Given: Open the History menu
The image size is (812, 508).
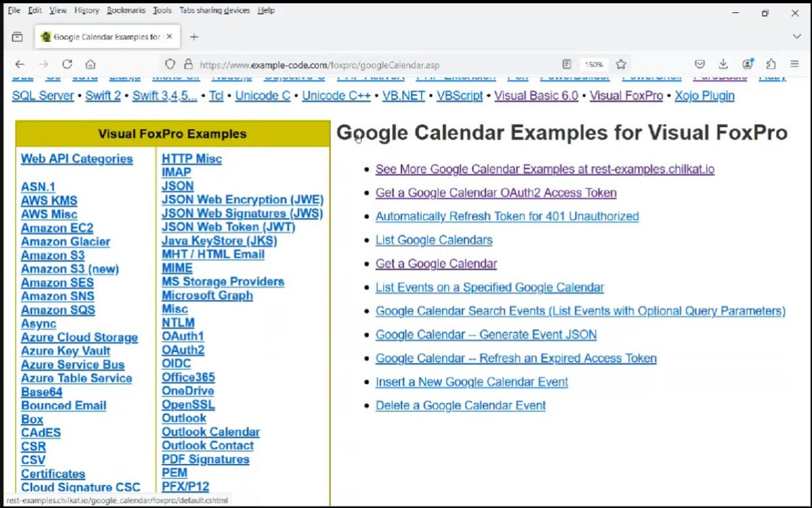Looking at the screenshot, I should coord(87,10).
